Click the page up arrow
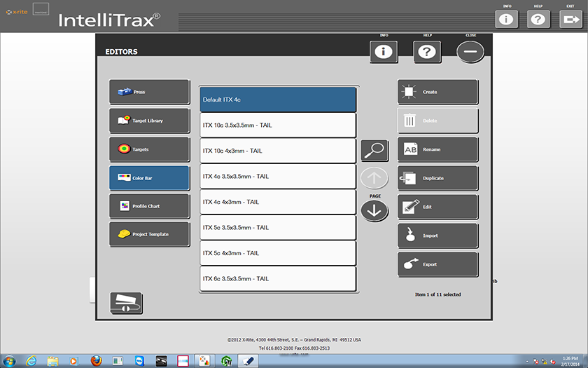 click(x=374, y=178)
